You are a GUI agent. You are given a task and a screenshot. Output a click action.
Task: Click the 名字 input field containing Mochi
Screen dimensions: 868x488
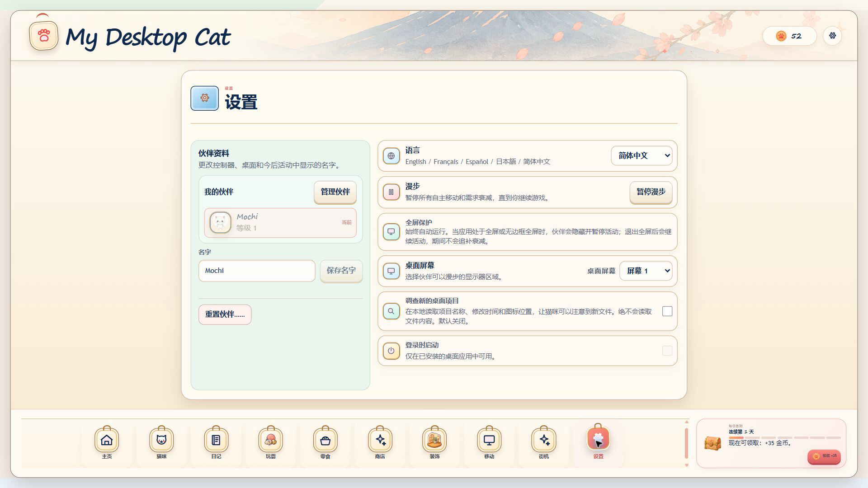click(257, 271)
